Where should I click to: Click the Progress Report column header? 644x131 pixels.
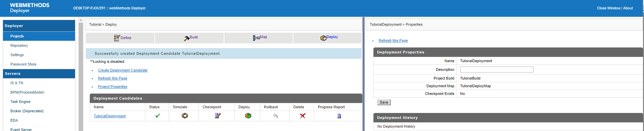coord(331,107)
